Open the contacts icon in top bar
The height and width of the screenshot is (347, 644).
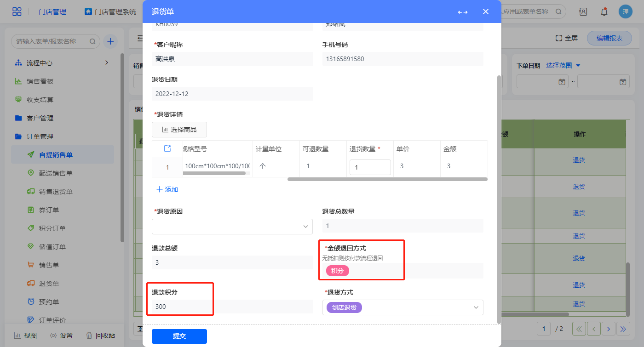(x=583, y=12)
